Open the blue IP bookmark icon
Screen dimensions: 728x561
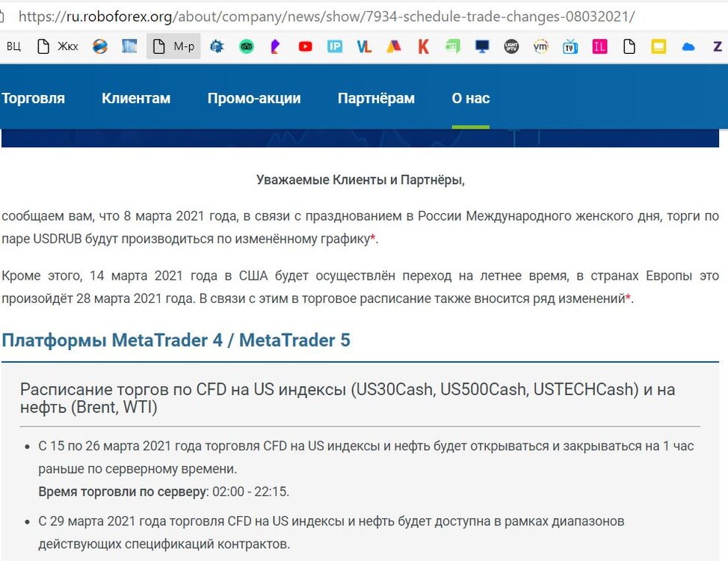[x=334, y=46]
